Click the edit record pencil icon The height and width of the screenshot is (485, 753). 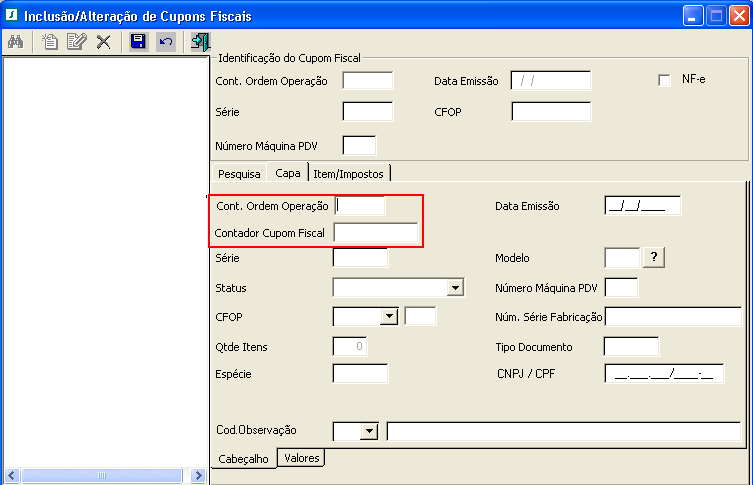tap(76, 42)
